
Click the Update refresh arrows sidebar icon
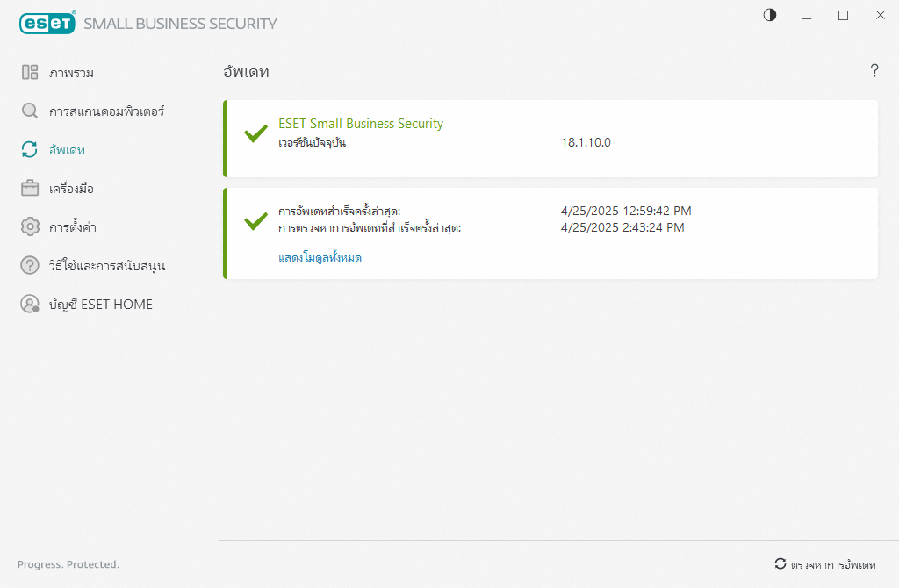tap(30, 150)
